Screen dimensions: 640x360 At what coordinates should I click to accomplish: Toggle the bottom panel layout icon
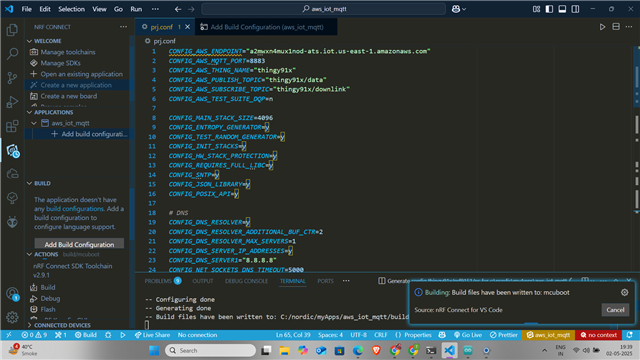point(562,9)
